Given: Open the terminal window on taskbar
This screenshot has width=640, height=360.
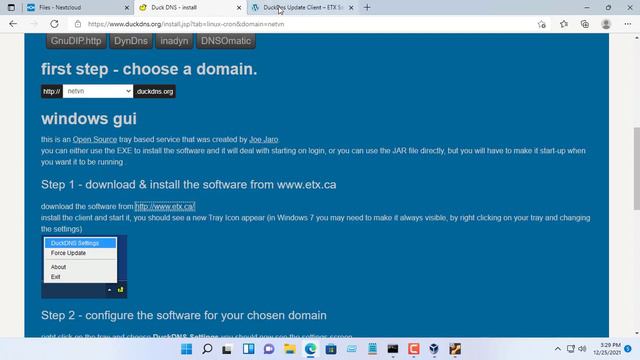Looking at the screenshot, I should tap(393, 349).
